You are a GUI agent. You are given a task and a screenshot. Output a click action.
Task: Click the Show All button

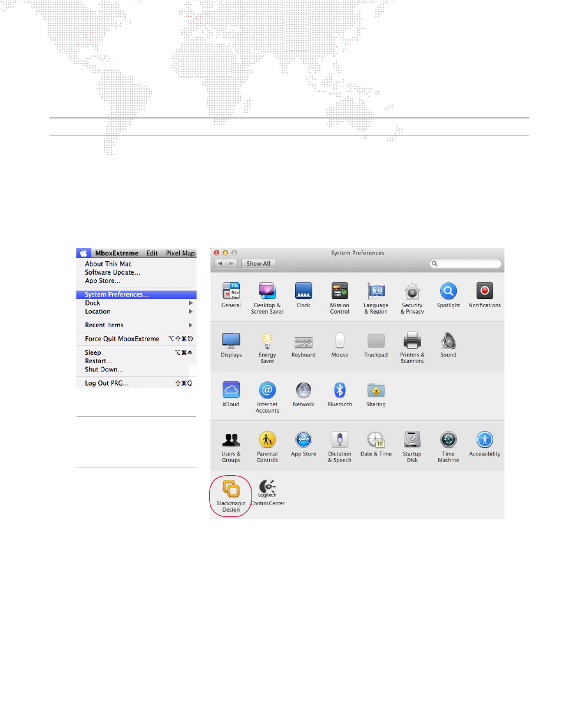point(259,263)
